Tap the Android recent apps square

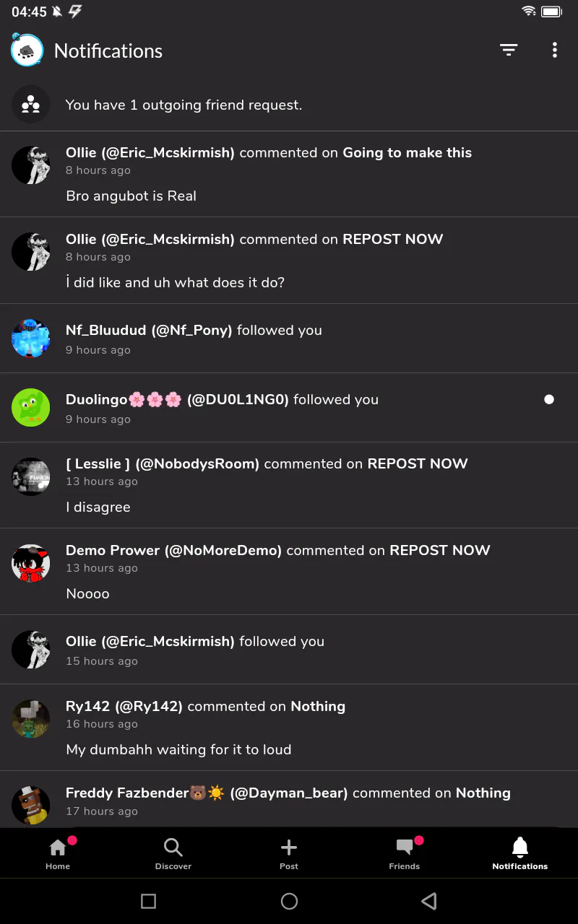click(148, 901)
